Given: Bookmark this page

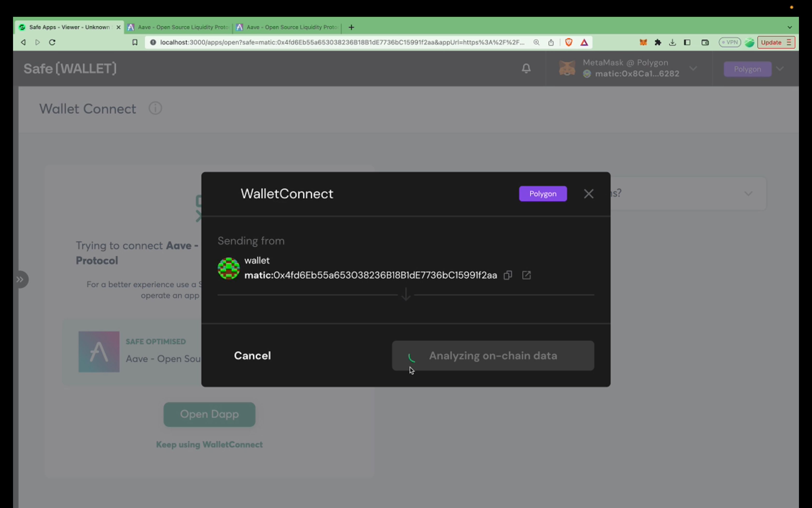Looking at the screenshot, I should tap(135, 42).
